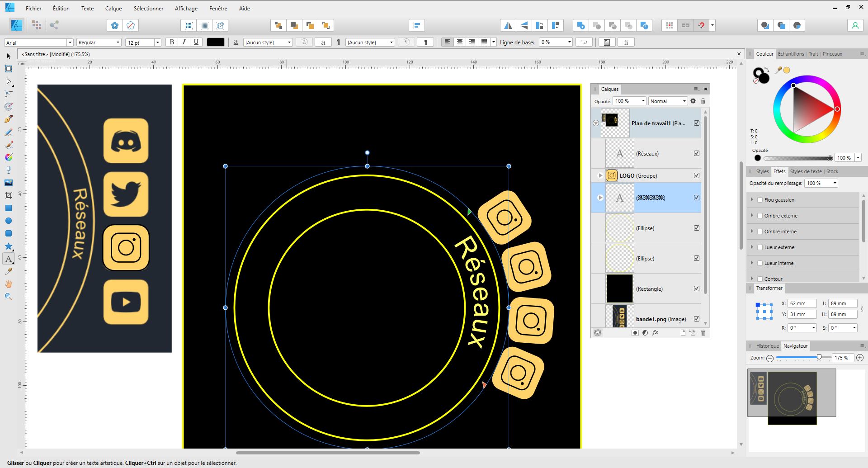Image resolution: width=868 pixels, height=468 pixels.
Task: Switch to the Pixel persona
Action: click(37, 25)
